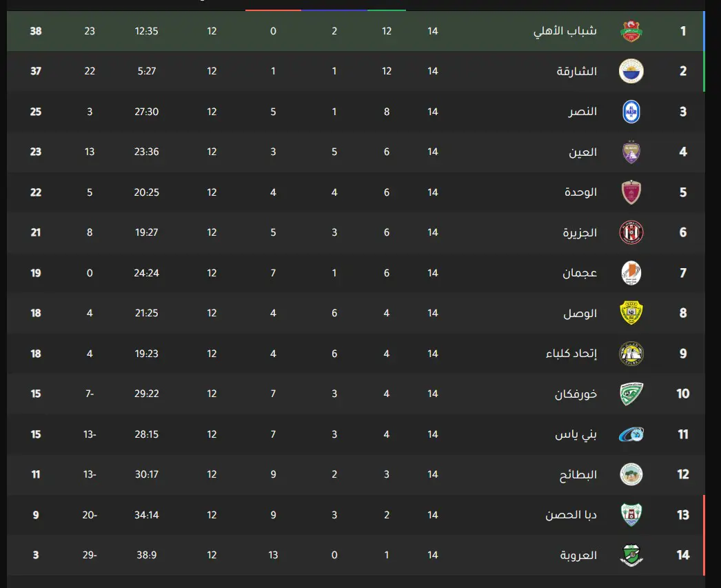The image size is (721, 588).
Task: Click the العين team name
Action: click(x=582, y=152)
